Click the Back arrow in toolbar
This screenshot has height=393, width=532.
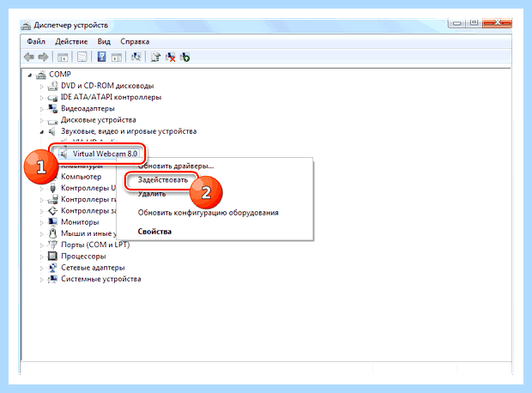pos(29,57)
